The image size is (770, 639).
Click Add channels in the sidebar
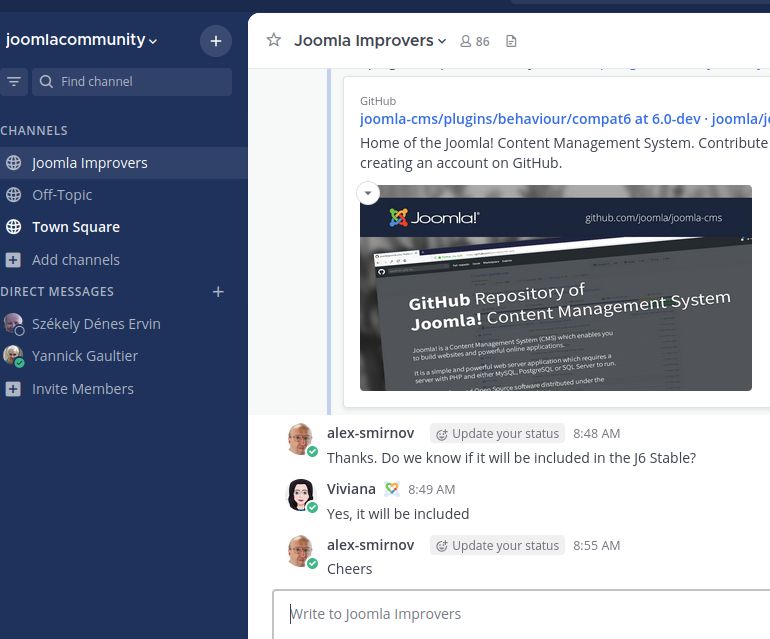click(124, 260)
